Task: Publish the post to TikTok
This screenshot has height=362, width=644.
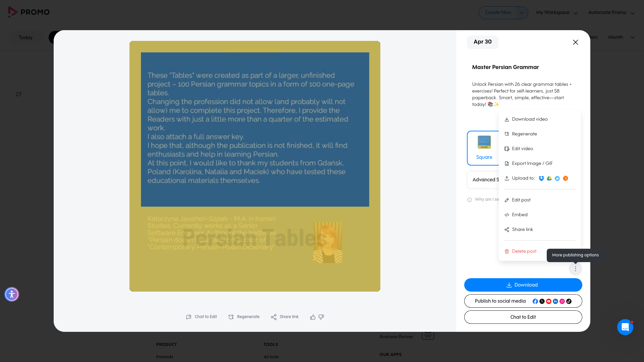Action: (x=569, y=301)
